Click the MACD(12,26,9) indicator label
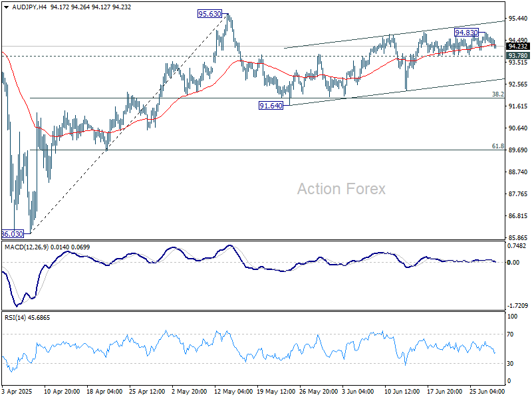The width and height of the screenshot is (532, 399). tap(27, 247)
